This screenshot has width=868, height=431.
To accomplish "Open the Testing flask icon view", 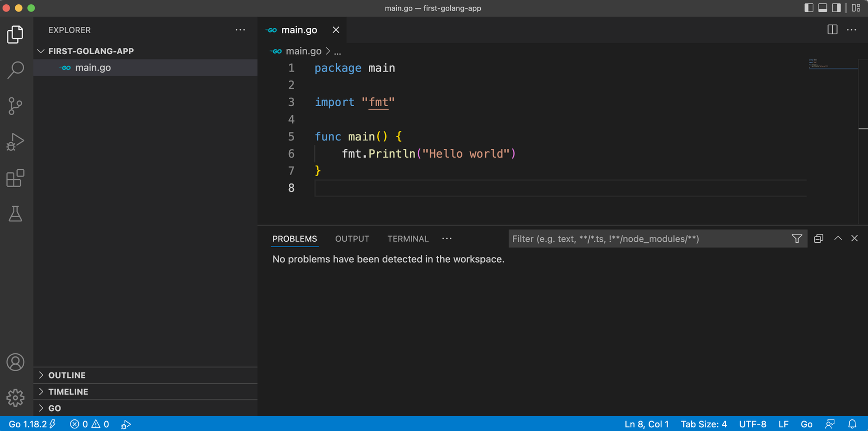I will tap(15, 214).
